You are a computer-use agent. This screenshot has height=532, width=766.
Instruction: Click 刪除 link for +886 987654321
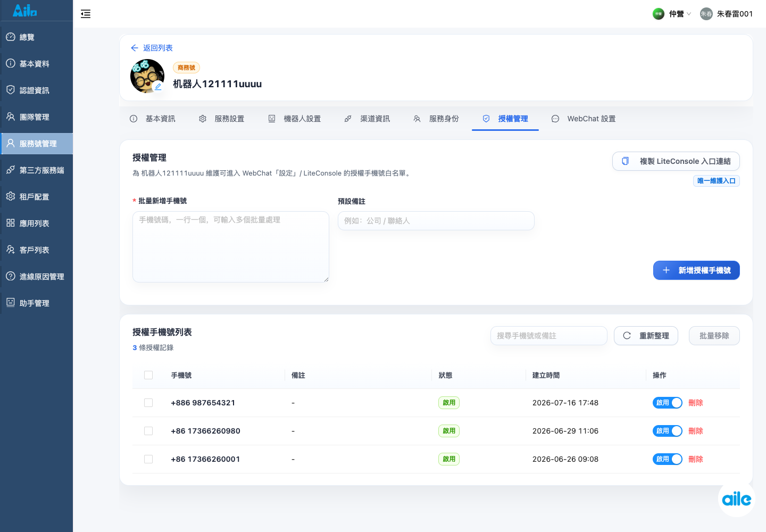coord(696,403)
